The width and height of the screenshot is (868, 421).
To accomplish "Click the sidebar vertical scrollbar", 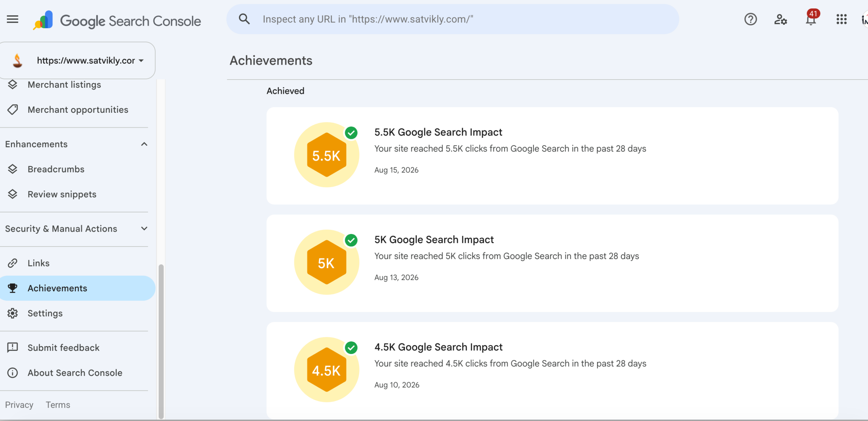I will tap(161, 341).
